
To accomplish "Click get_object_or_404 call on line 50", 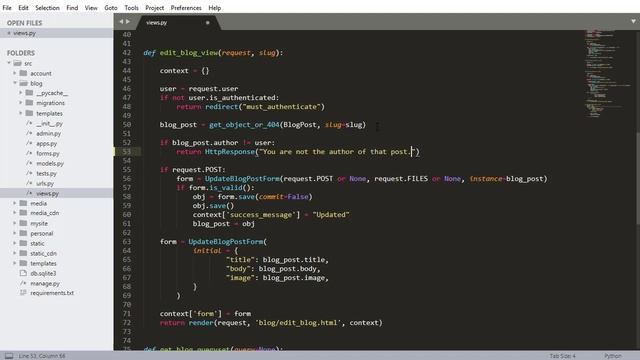I will 244,125.
